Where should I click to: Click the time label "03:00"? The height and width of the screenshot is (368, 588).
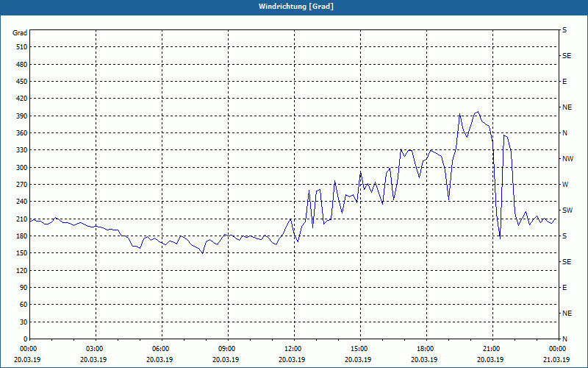[x=96, y=349]
